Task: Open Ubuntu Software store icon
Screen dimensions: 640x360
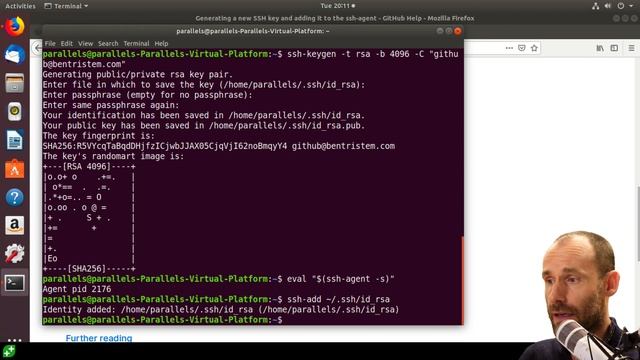Action: (15, 169)
